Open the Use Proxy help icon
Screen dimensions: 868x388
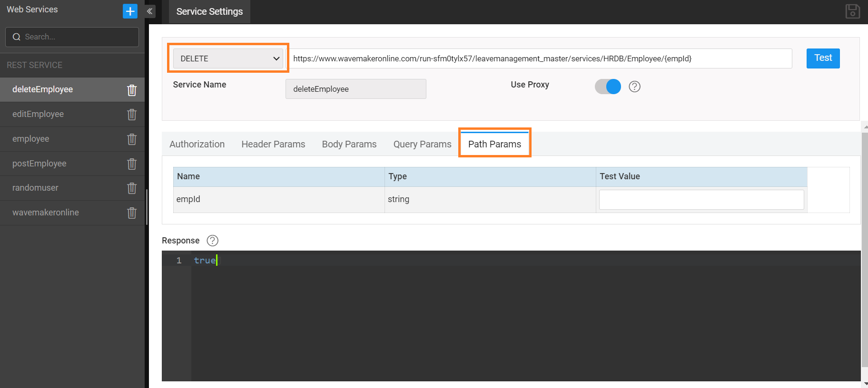[x=634, y=87]
